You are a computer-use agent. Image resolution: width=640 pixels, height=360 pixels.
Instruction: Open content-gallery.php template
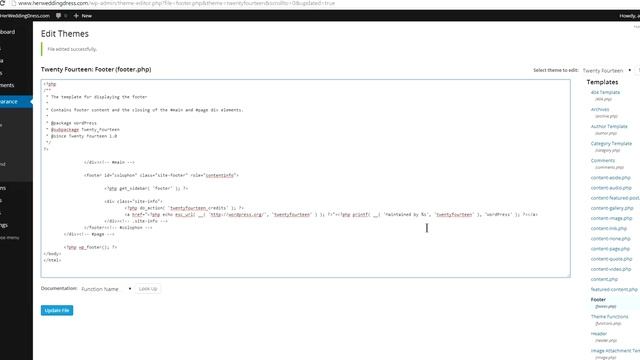point(612,208)
